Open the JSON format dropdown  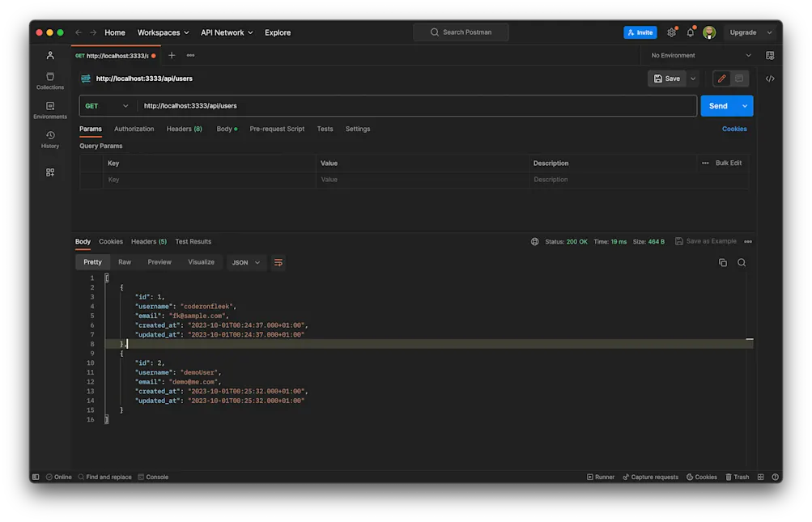click(x=246, y=262)
